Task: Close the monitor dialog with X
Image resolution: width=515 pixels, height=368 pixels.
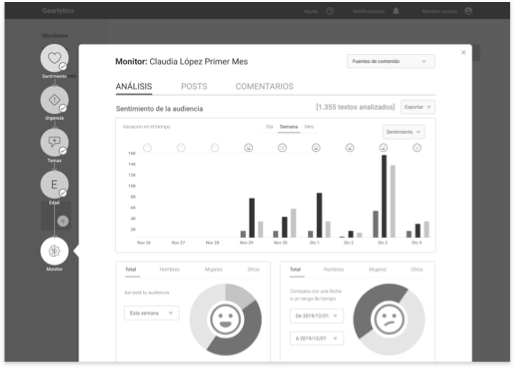Action: (x=463, y=52)
